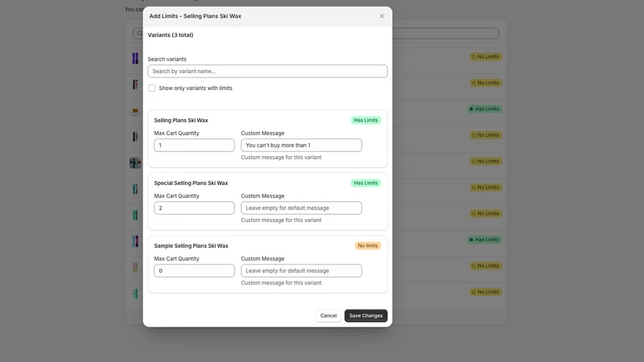Click the "Selling Plans Ski Wax" variant title
The height and width of the screenshot is (362, 644).
(x=181, y=120)
